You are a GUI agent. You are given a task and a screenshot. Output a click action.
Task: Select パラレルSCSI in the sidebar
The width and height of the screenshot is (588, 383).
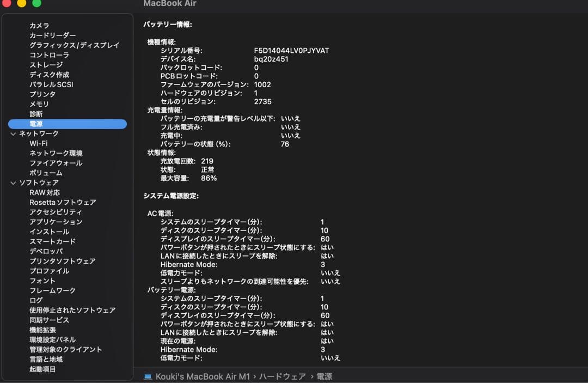(51, 84)
